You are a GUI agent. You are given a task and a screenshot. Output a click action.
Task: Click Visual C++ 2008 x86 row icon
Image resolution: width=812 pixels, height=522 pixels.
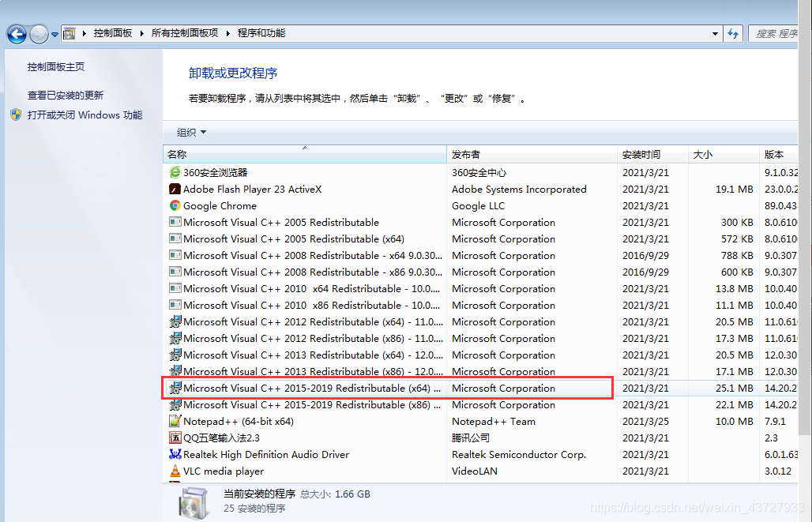click(175, 272)
